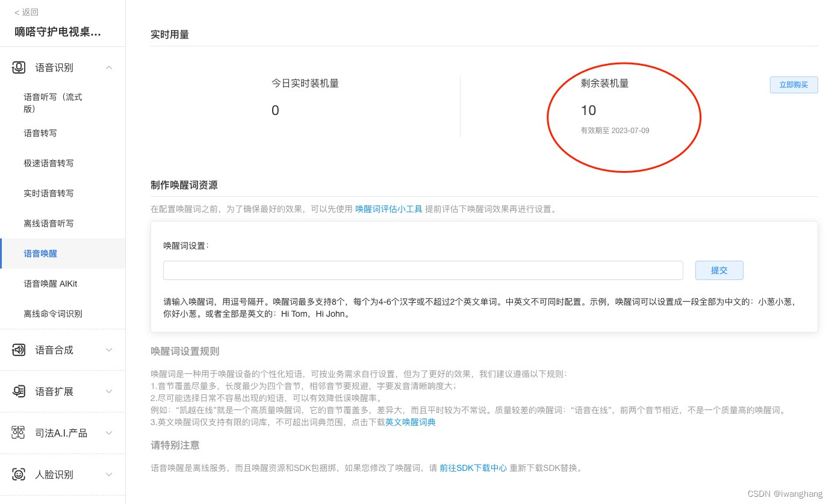The height and width of the screenshot is (504, 832).
Task: Click the 剩余装机量 label
Action: [x=604, y=83]
